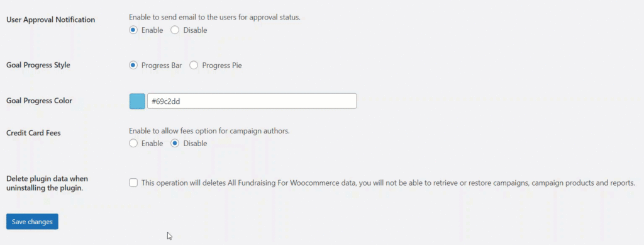
Task: Click 'Disable' label text under User Approval Notification
Action: coord(195,30)
